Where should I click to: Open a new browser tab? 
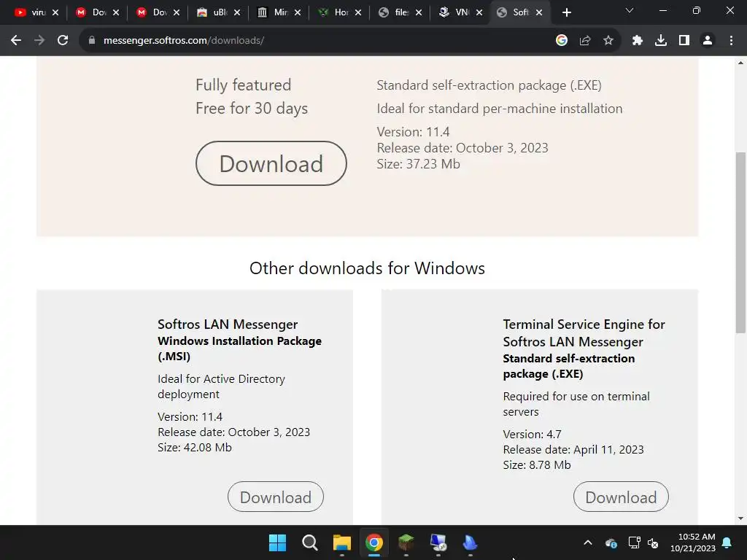coord(566,12)
